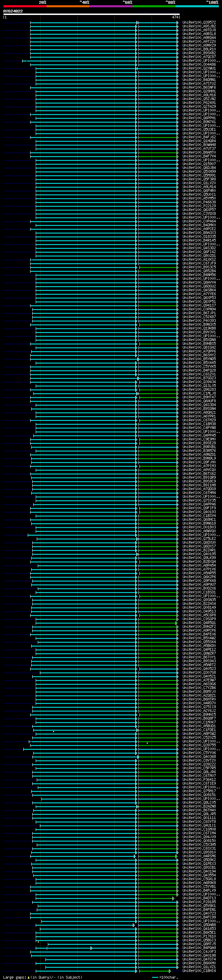Select the label UniRef100_A7UT37
The height and width of the screenshot is (980, 222).
coord(199,148)
